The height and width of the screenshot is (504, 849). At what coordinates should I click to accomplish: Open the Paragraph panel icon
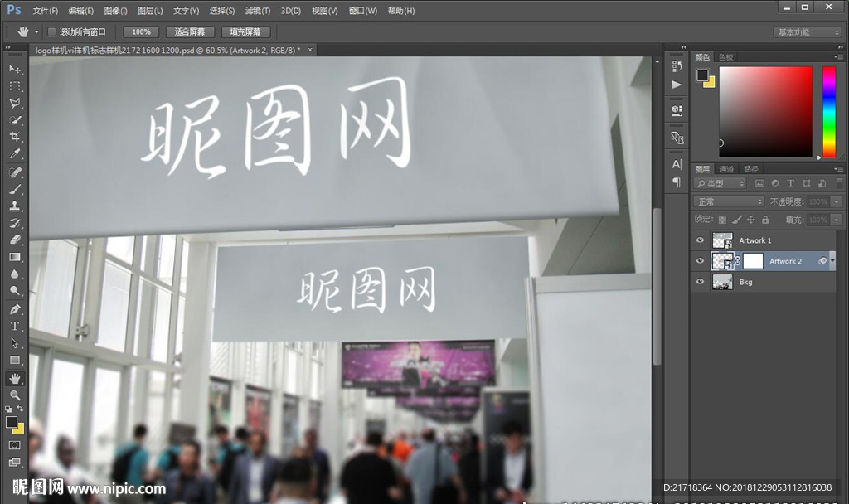point(677,182)
